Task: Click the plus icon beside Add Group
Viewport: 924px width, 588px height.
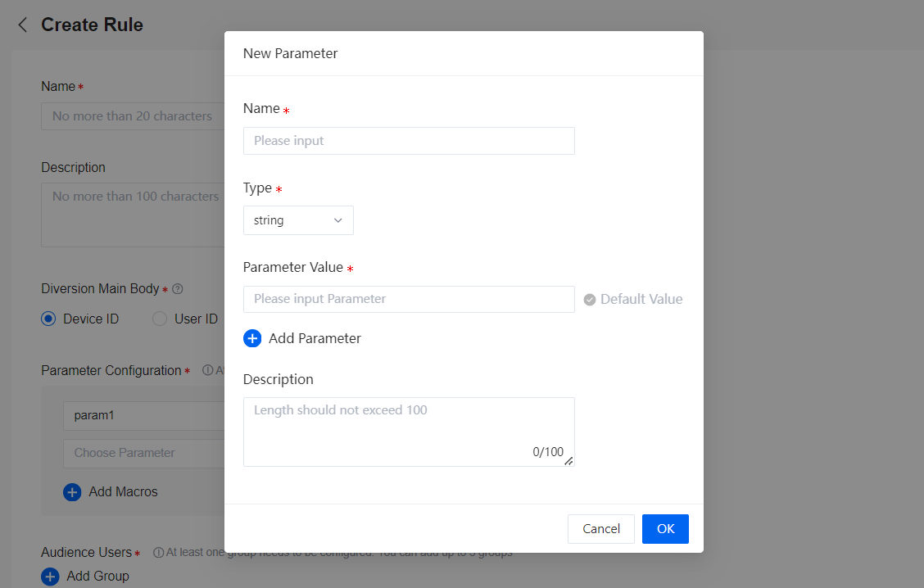Action: [x=50, y=577]
